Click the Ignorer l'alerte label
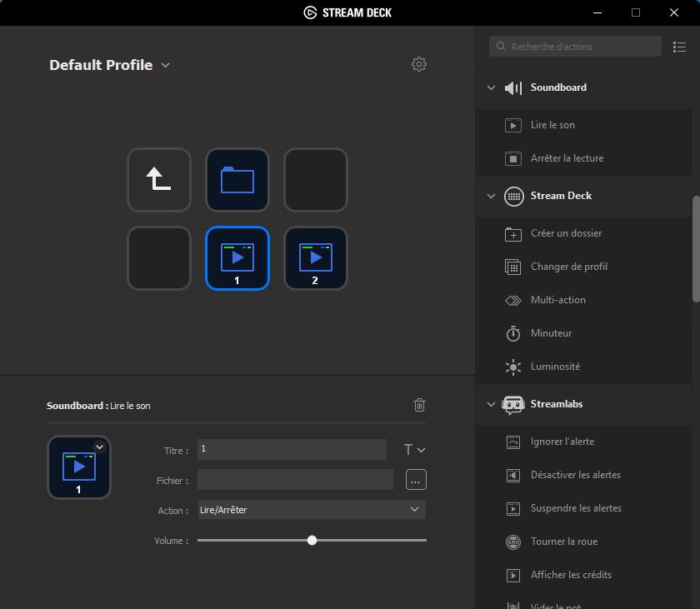 point(562,442)
